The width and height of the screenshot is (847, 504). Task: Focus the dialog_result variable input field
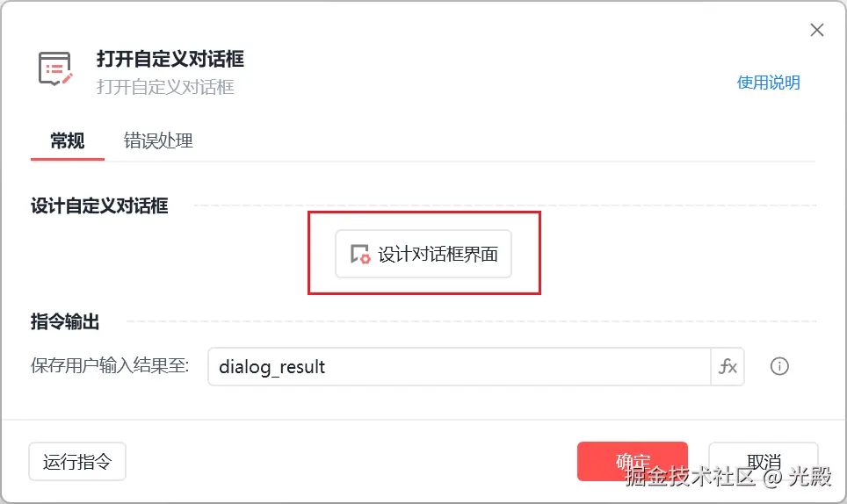460,367
